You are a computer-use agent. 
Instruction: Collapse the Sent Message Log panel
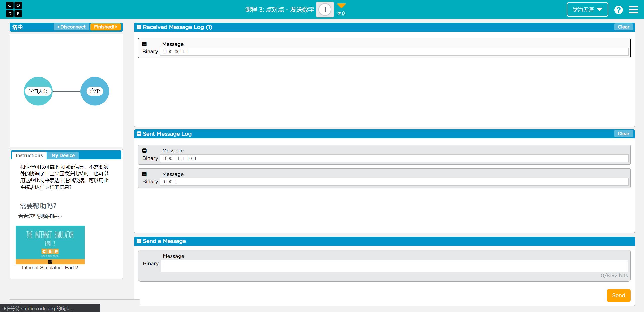coord(140,134)
